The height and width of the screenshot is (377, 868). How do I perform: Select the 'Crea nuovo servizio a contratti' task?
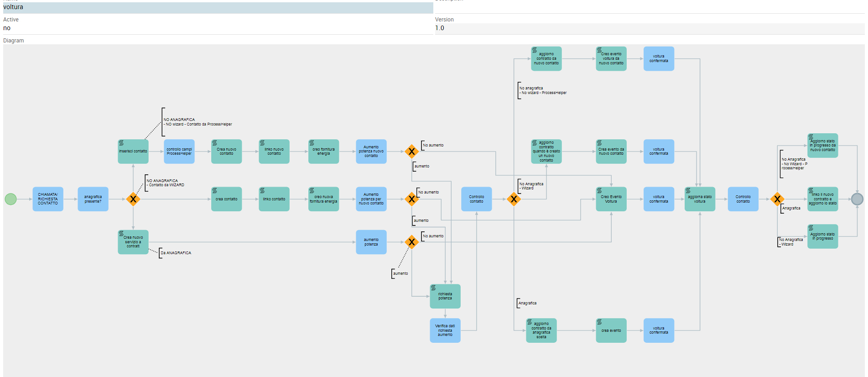click(x=133, y=242)
